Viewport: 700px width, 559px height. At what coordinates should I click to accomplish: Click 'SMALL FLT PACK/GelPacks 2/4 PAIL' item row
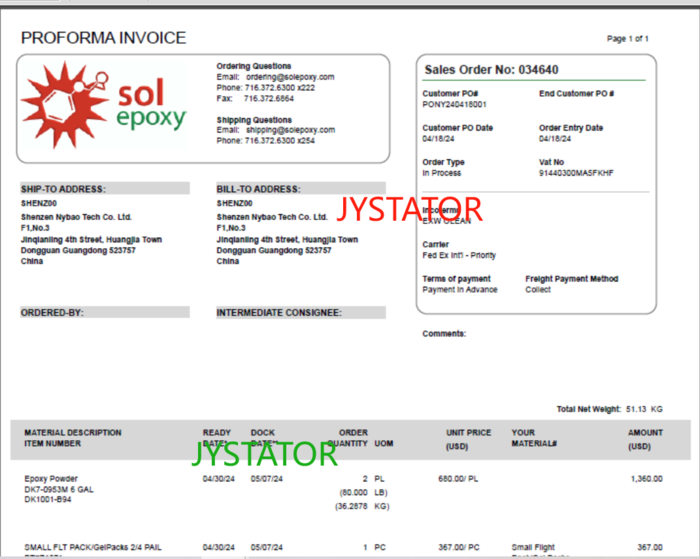point(93,547)
